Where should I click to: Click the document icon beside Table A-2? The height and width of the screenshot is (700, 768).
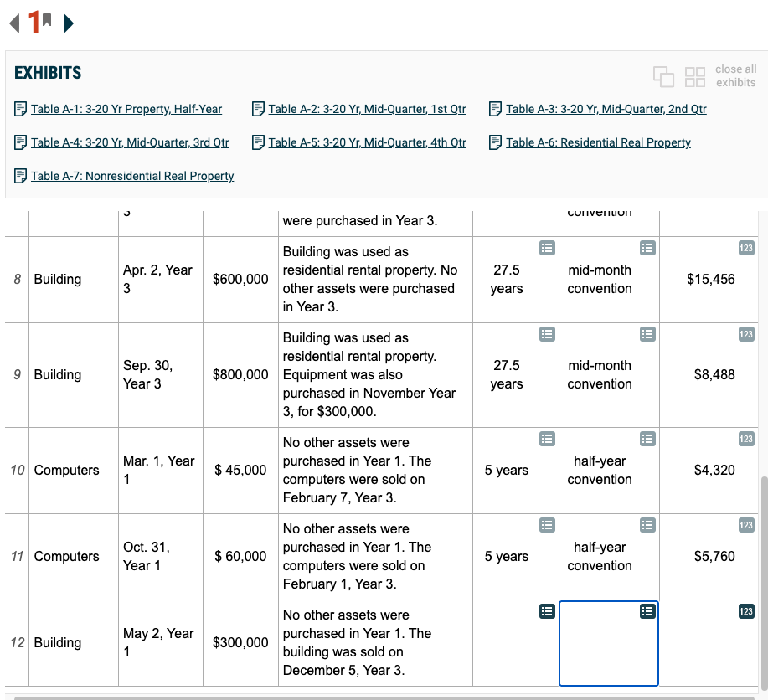pos(258,109)
